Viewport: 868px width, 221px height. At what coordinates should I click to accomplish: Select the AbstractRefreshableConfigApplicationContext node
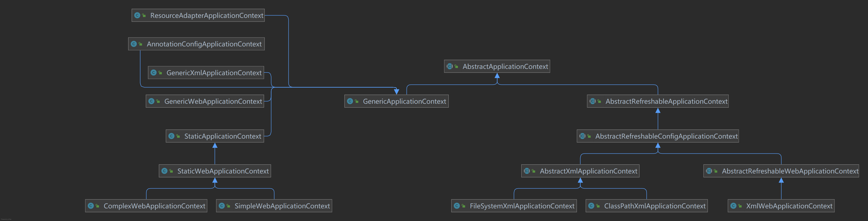click(x=658, y=136)
